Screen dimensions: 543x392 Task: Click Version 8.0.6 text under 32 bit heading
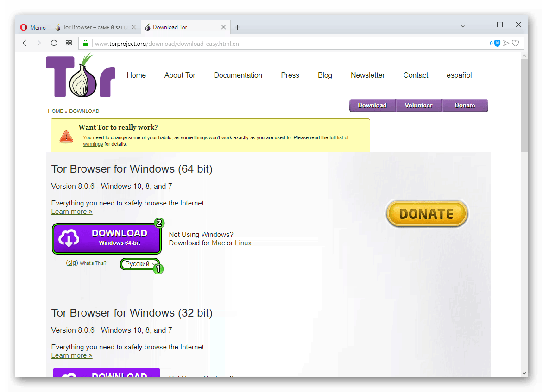[x=112, y=330]
